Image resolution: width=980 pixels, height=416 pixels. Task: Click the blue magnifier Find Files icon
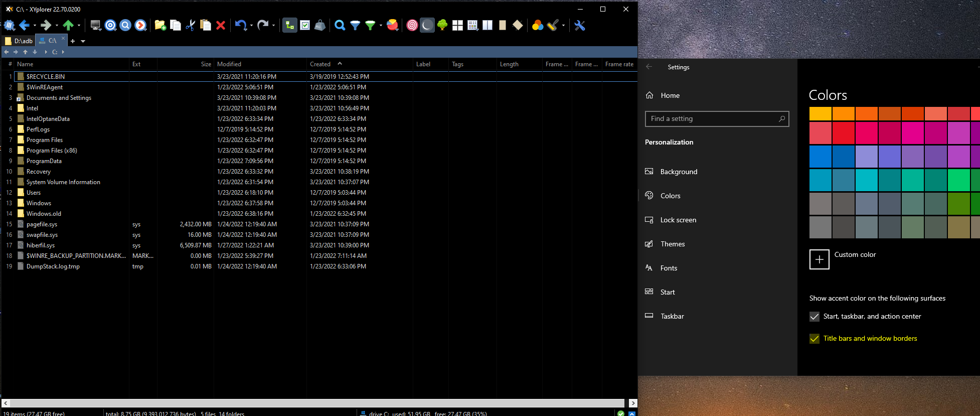(340, 25)
